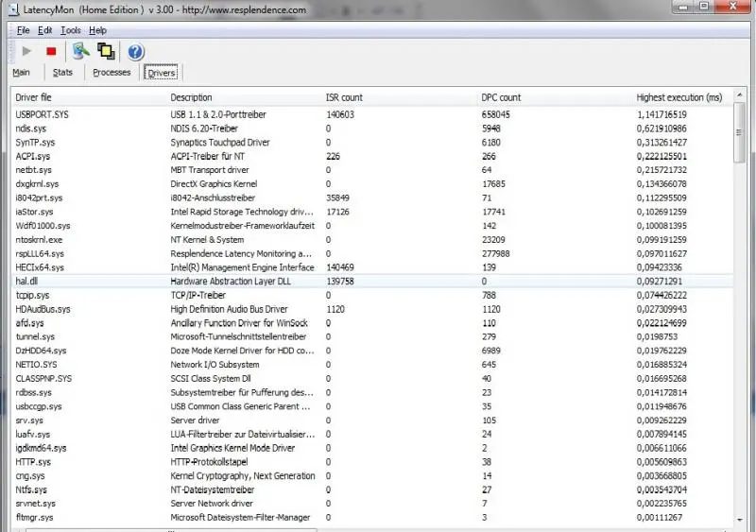
Task: Open the File menu
Action: (24, 30)
